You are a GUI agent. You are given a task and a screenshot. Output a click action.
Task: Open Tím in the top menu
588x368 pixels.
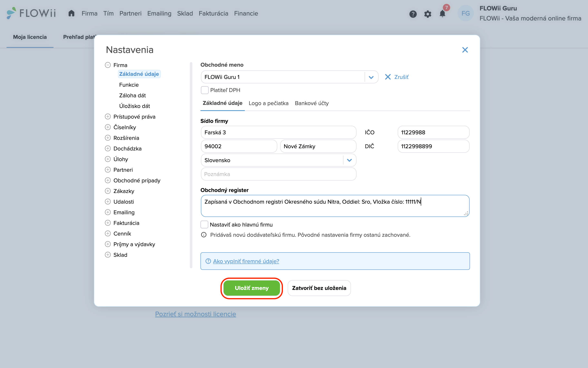pyautogui.click(x=108, y=13)
